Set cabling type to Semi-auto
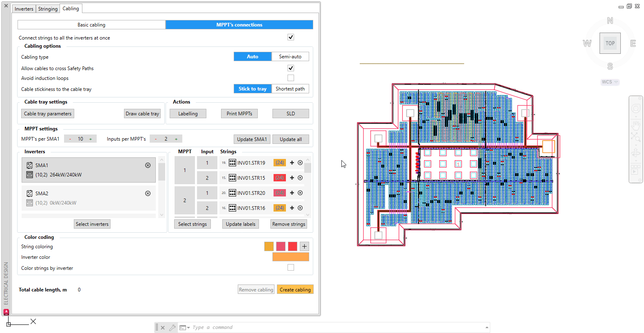The width and height of the screenshot is (644, 333). coord(290,57)
